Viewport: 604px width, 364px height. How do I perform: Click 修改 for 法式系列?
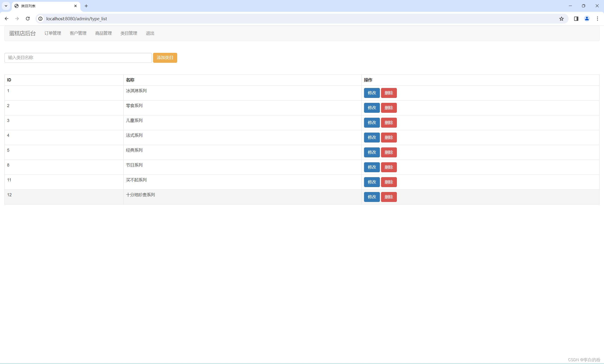click(x=372, y=138)
